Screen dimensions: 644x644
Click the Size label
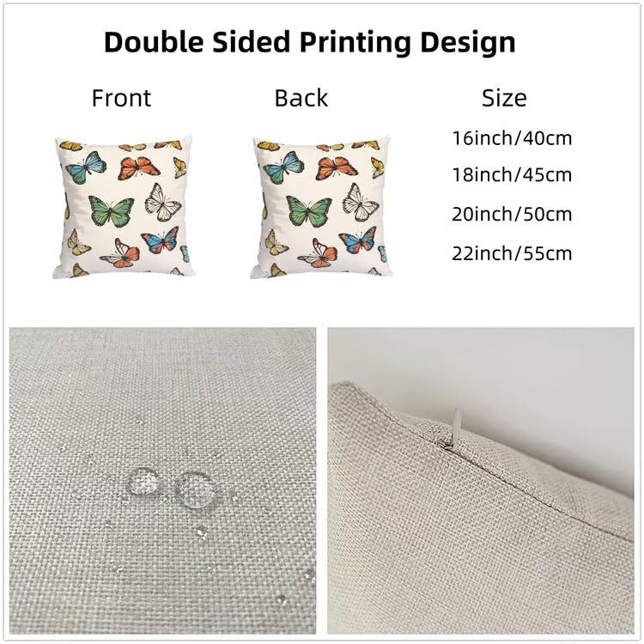[x=504, y=98]
